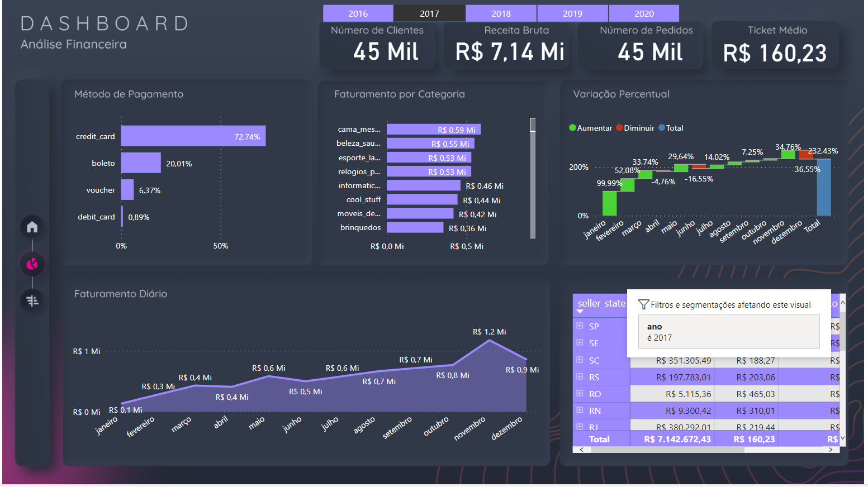The width and height of the screenshot is (868, 487).
Task: Click the home icon in the left sidebar
Action: tap(32, 227)
